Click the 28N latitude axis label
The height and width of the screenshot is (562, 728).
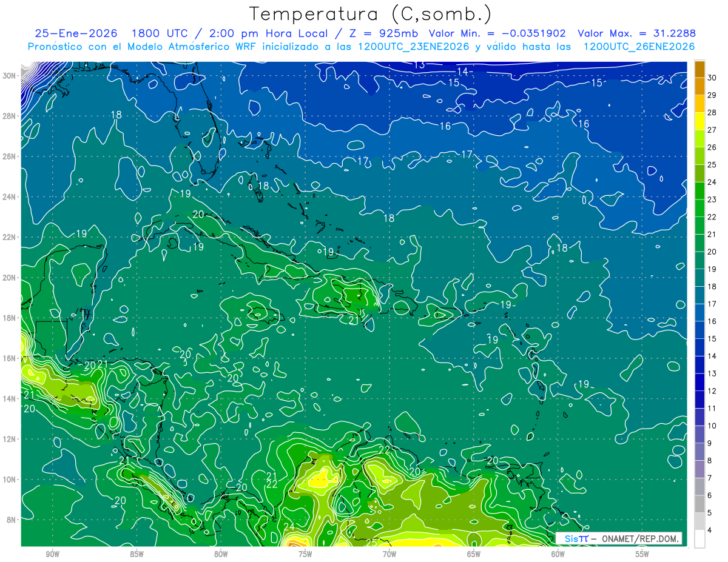[9, 116]
